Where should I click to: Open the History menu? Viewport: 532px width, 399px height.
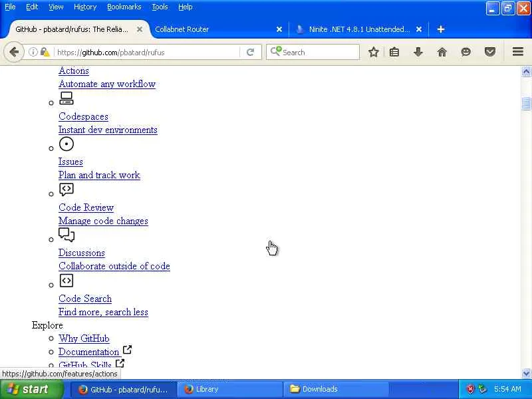tap(85, 7)
